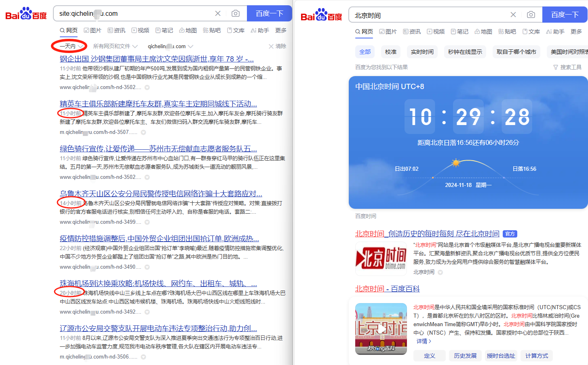The height and width of the screenshot is (365, 588).
Task: Open 搜索工具 search tools
Action: point(567,67)
